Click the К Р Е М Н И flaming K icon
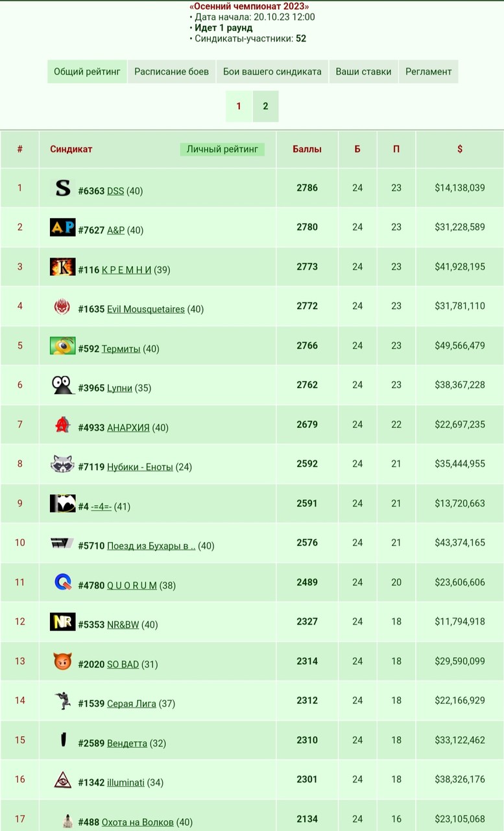The height and width of the screenshot is (831, 504). pyautogui.click(x=63, y=267)
